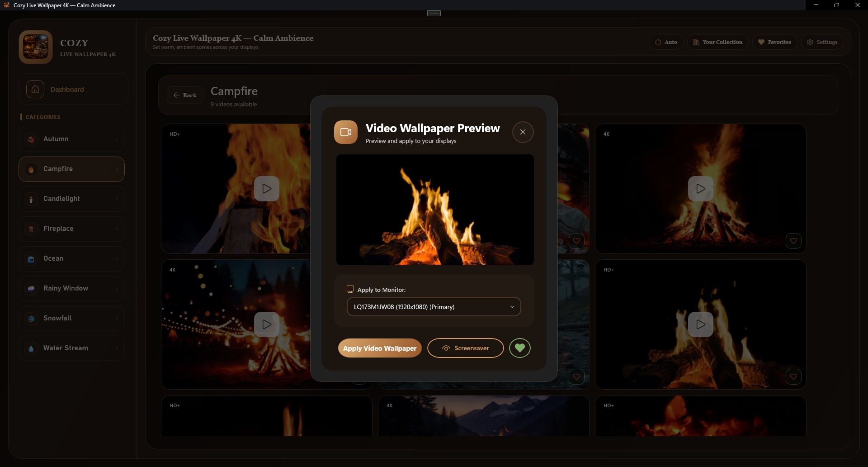This screenshot has height=467, width=868.
Task: Click the Water Stream droplet icon
Action: click(31, 348)
